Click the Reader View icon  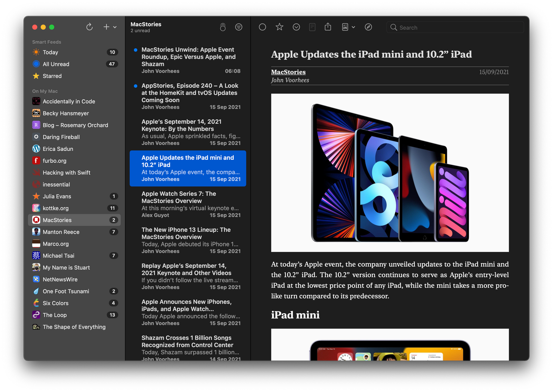pos(312,27)
